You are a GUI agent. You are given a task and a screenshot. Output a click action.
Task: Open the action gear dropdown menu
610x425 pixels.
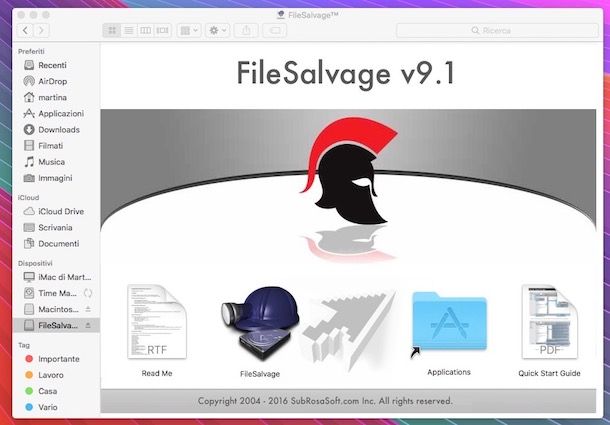217,30
